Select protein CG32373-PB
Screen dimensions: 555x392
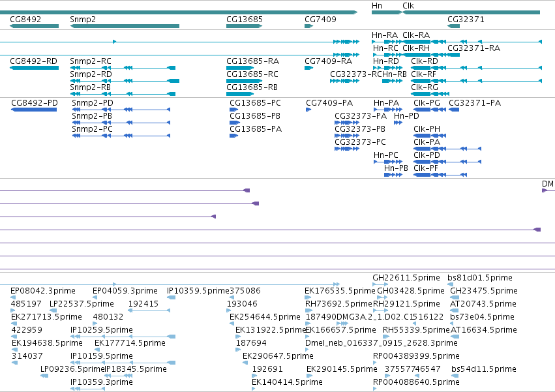point(360,129)
